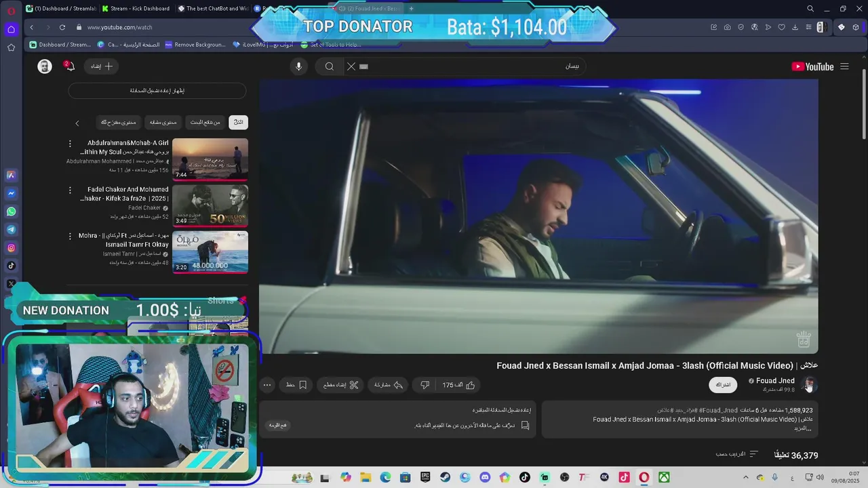Open YouTube account avatar menu
868x488 pixels.
(x=45, y=66)
